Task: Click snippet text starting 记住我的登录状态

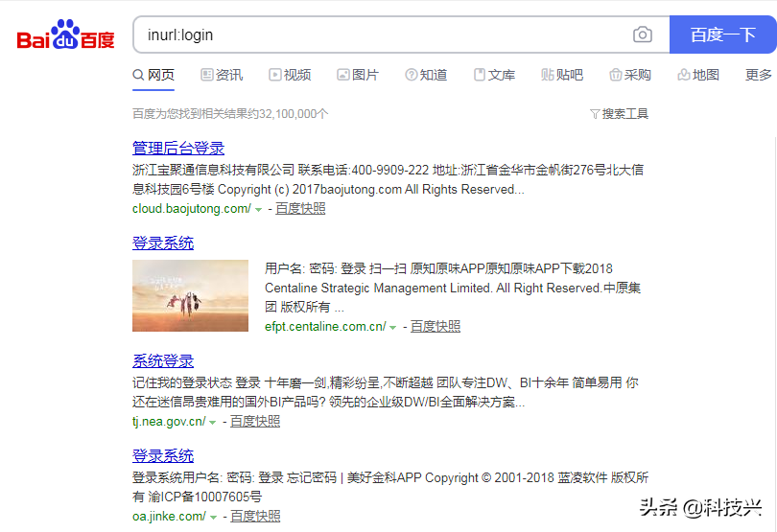Action: [x=386, y=392]
